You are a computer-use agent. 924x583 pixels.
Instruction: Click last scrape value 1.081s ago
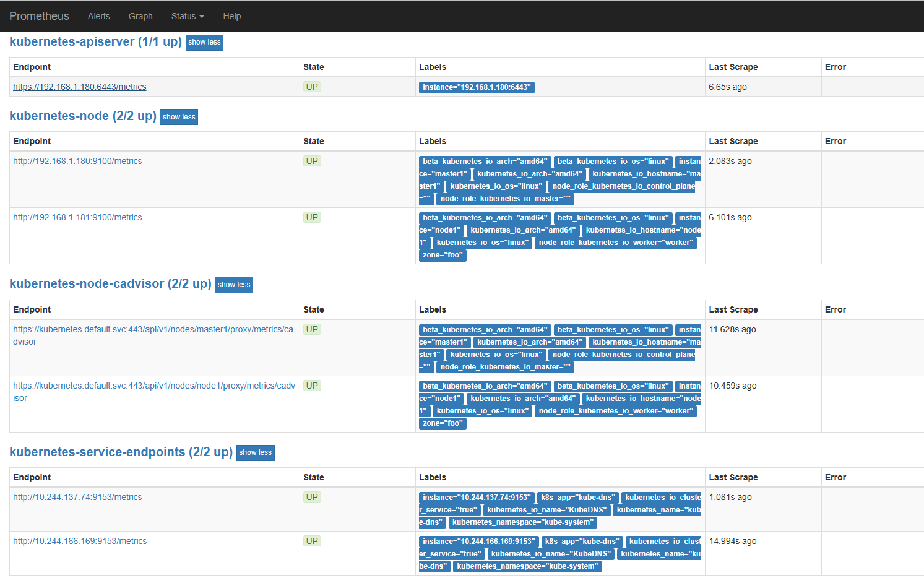(x=730, y=497)
